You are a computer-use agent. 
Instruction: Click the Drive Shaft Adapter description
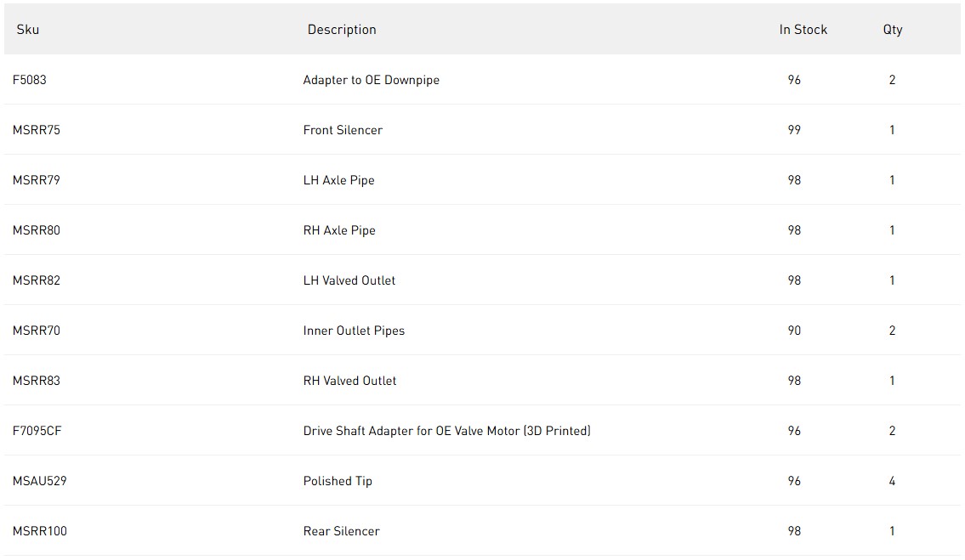tap(446, 431)
